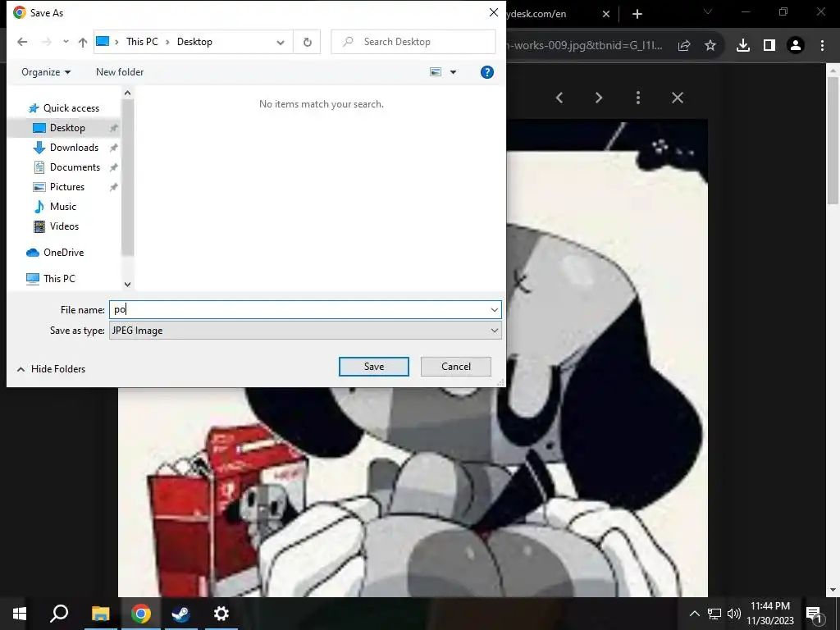840x630 pixels.
Task: Open the Organize menu
Action: [x=46, y=72]
